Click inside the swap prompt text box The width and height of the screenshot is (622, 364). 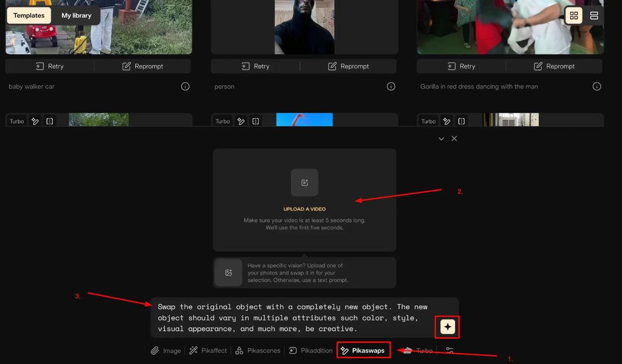[292, 317]
